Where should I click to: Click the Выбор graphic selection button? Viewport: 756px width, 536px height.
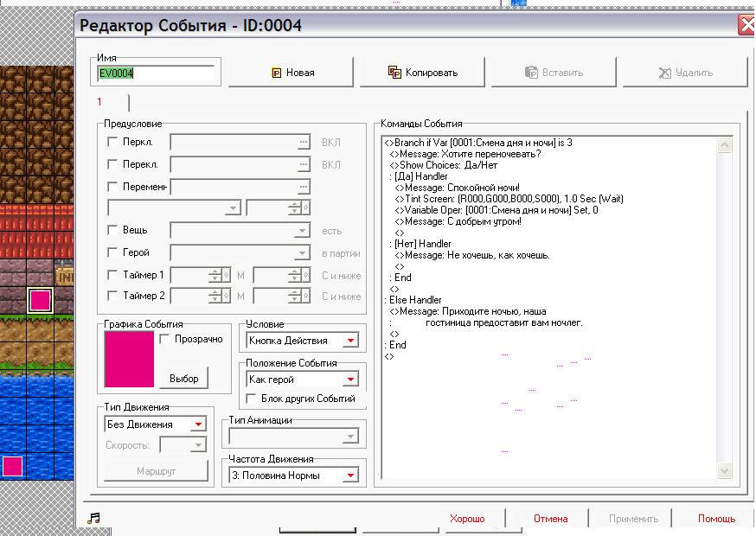pyautogui.click(x=183, y=379)
